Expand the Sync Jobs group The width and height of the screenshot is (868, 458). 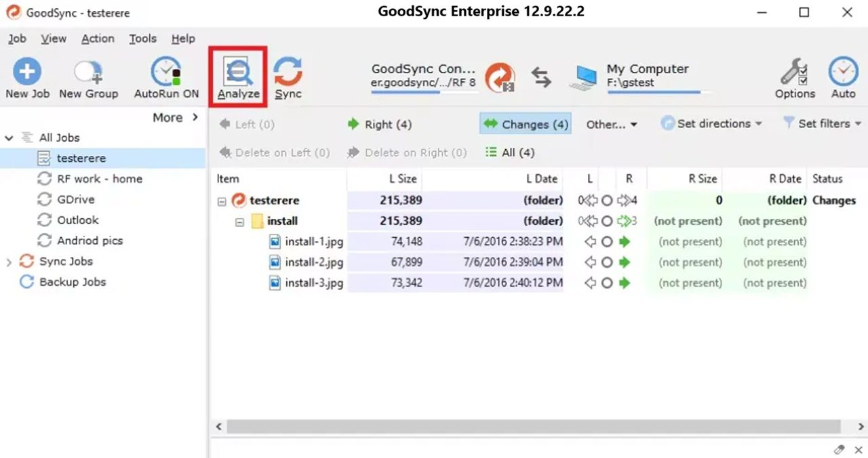point(9,262)
